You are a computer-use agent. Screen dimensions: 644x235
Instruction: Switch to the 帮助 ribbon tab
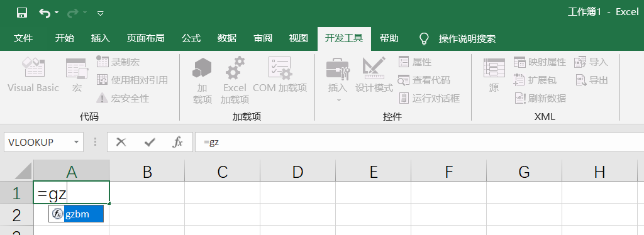[389, 38]
